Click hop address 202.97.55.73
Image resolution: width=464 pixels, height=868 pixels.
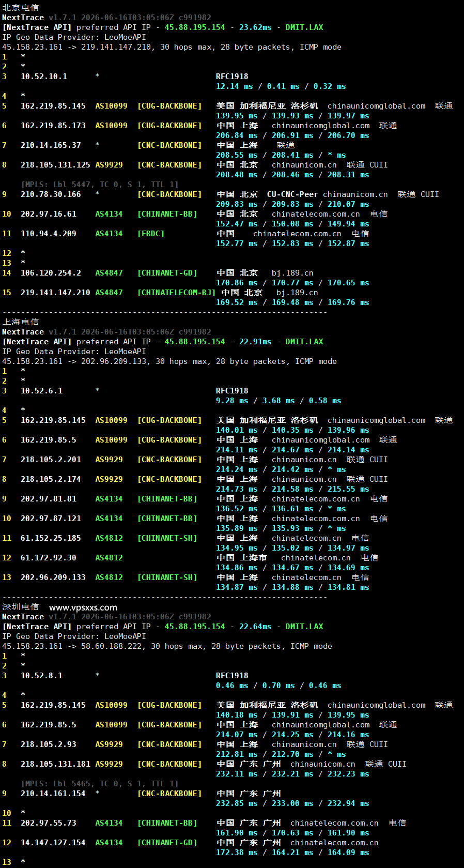click(x=49, y=823)
